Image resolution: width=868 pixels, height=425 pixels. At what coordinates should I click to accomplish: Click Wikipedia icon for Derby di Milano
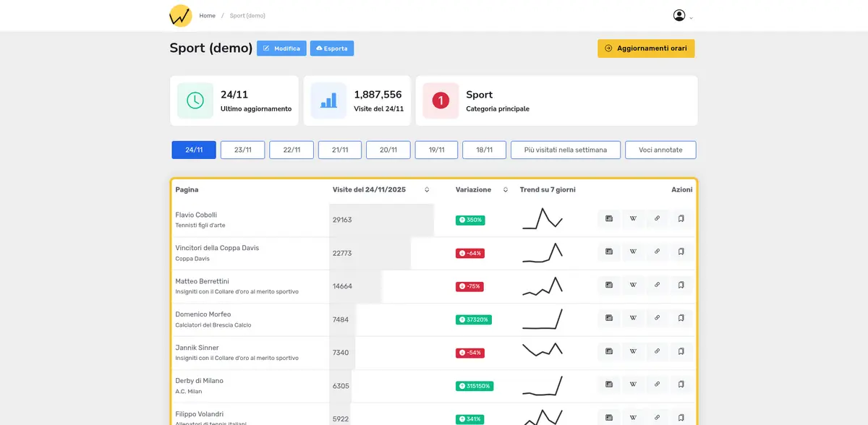(633, 385)
